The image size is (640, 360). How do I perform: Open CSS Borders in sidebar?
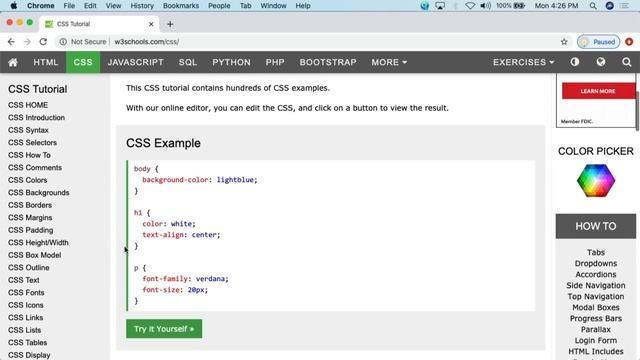(x=30, y=205)
